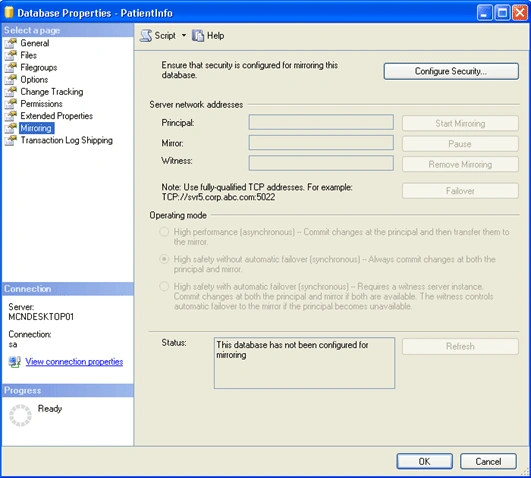
Task: Confirm with the OK button
Action: click(425, 461)
